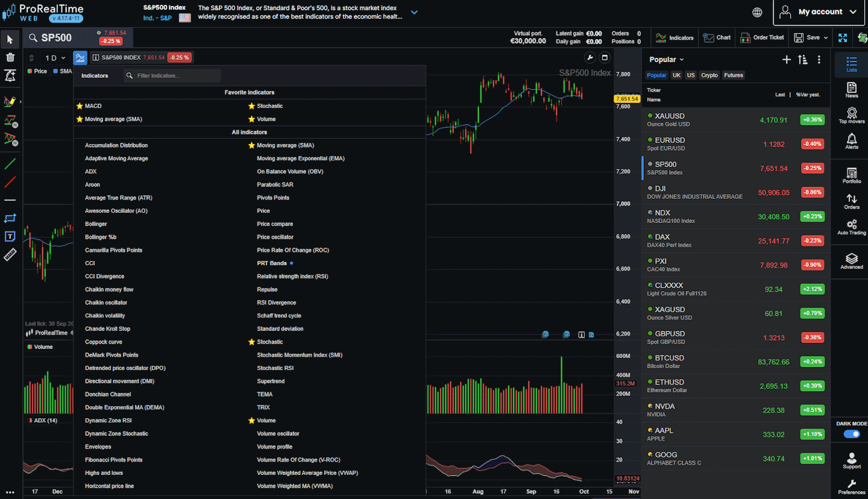This screenshot has height=499, width=868.
Task: Click the blue SMA legend swatch
Action: coord(55,71)
